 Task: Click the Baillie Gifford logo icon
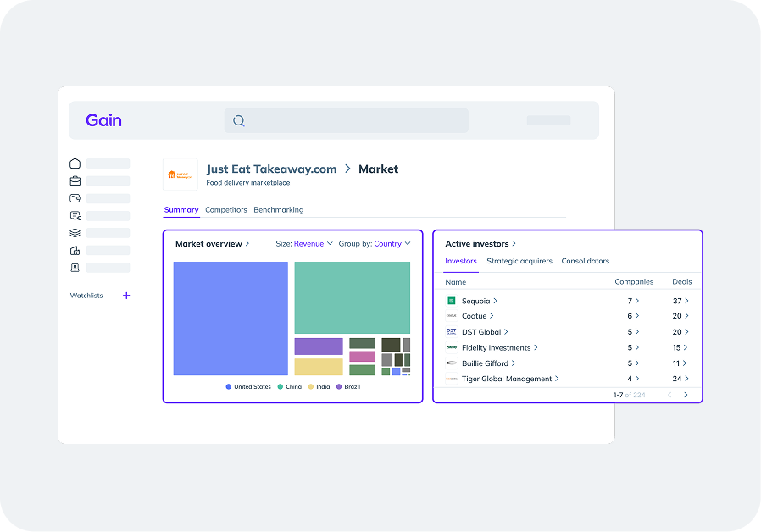pos(452,363)
